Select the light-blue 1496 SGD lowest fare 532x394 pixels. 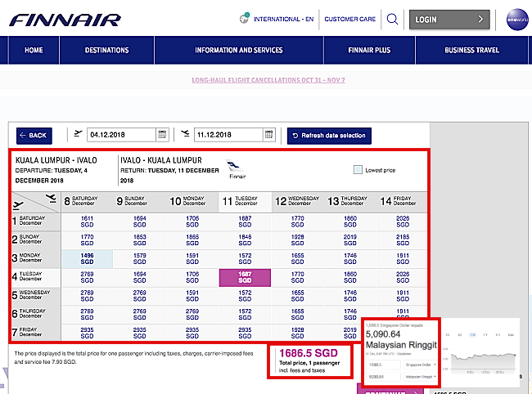[x=88, y=259]
